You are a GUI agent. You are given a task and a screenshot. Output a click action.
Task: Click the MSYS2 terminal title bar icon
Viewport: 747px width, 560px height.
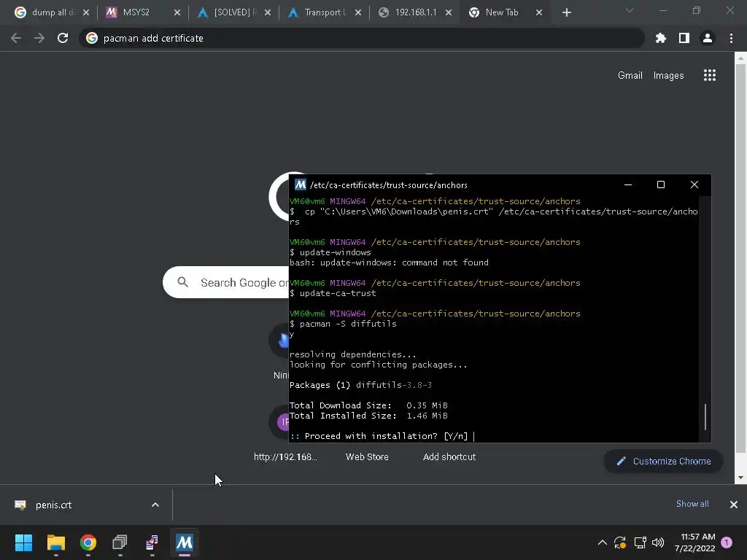300,184
